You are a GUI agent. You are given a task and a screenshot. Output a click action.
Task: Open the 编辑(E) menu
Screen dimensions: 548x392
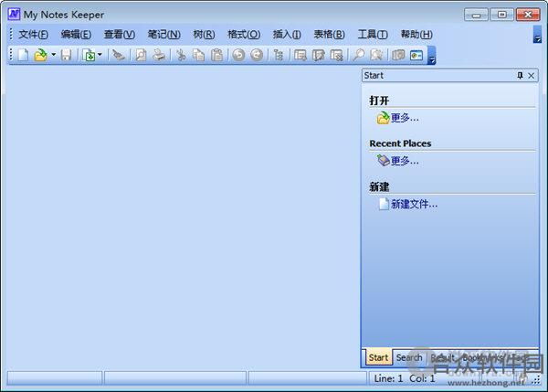point(76,35)
